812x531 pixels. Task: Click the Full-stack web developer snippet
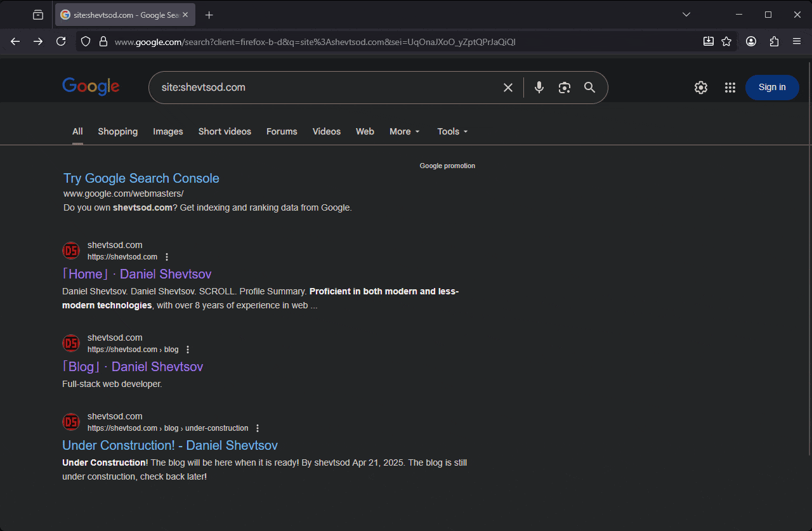coord(112,384)
